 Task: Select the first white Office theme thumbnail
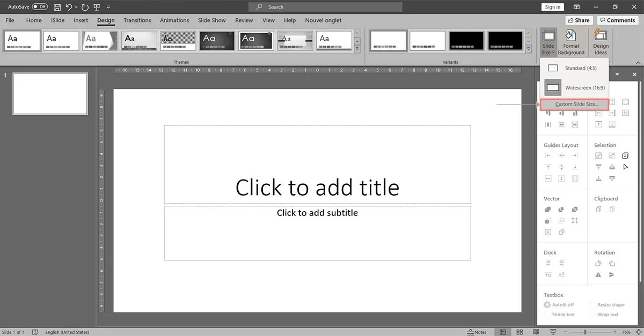coord(22,41)
